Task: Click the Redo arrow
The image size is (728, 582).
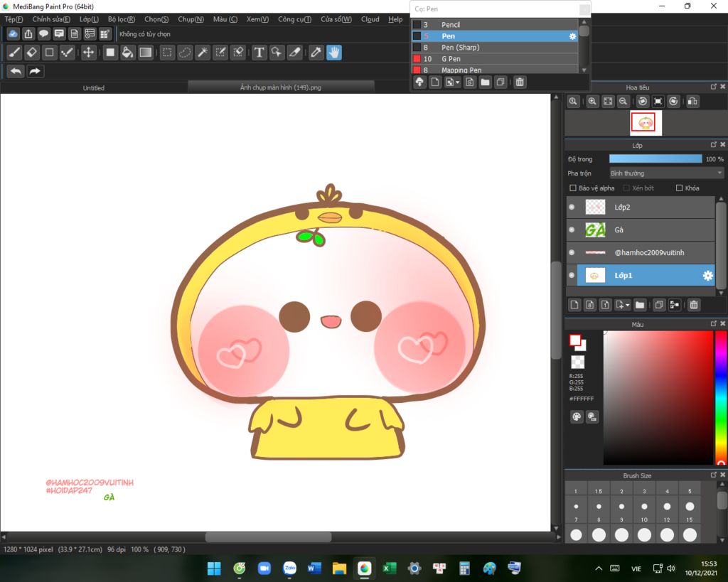Action: pos(35,71)
